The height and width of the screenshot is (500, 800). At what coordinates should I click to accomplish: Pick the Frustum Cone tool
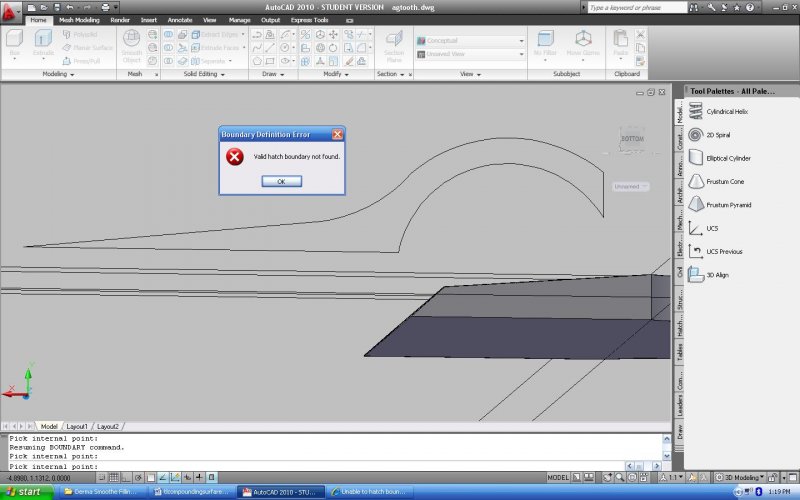click(x=724, y=181)
